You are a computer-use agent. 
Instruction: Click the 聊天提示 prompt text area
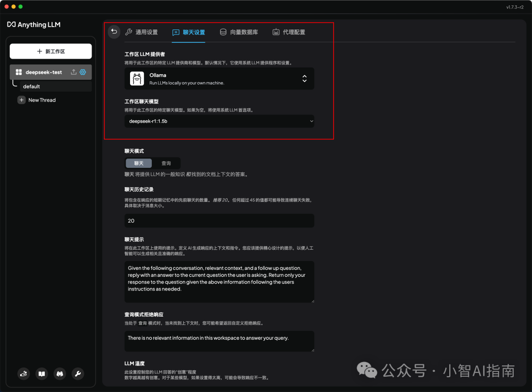[x=219, y=282]
